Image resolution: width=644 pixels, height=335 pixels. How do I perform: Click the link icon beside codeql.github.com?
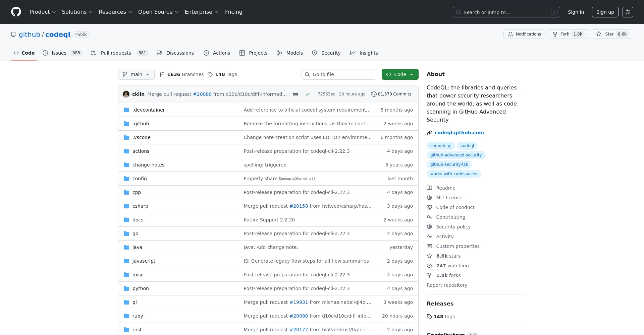coord(429,133)
